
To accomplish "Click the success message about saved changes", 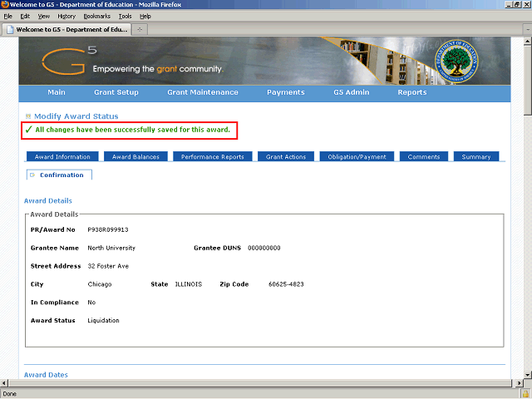I will point(133,130).
